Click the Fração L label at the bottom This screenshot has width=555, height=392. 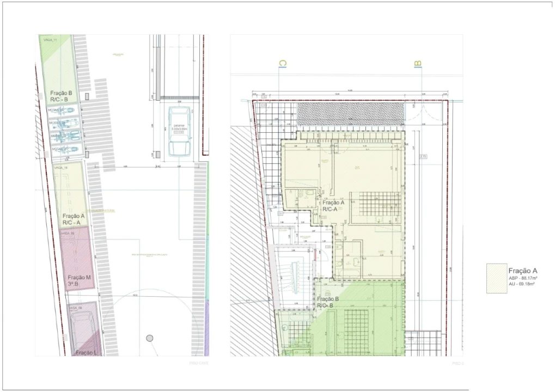(x=86, y=353)
